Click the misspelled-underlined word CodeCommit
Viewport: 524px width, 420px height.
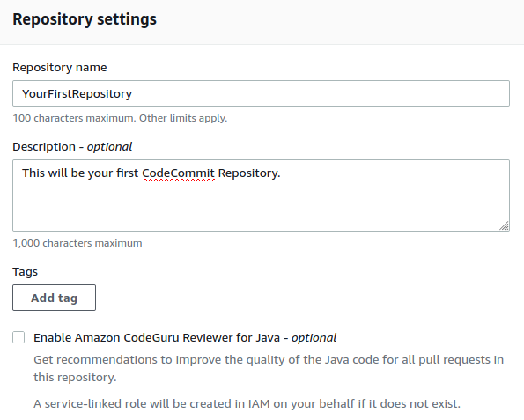click(178, 173)
